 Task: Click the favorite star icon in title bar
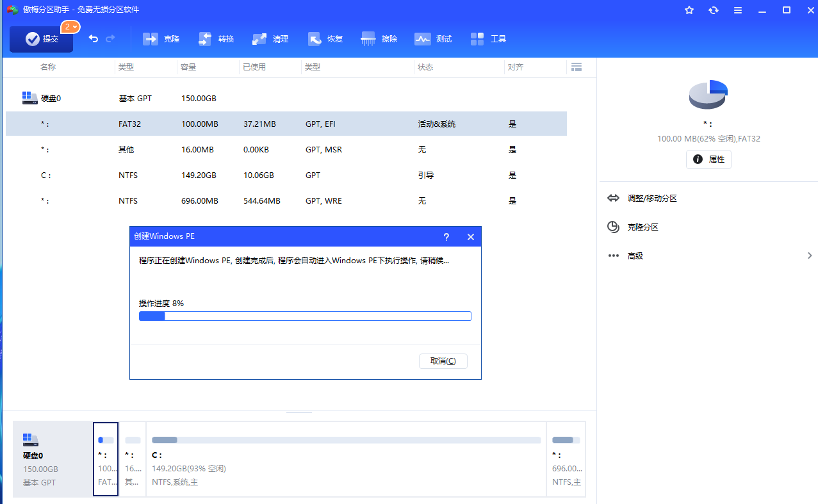tap(689, 10)
